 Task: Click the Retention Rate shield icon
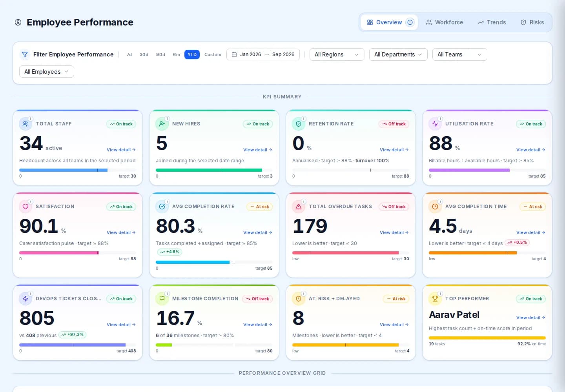click(299, 124)
